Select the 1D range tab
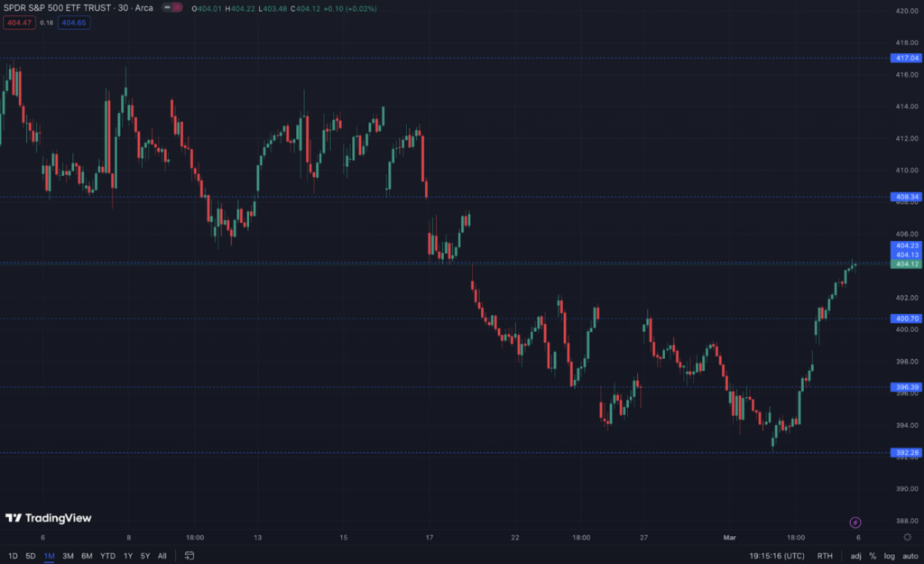The height and width of the screenshot is (564, 924). tap(13, 556)
